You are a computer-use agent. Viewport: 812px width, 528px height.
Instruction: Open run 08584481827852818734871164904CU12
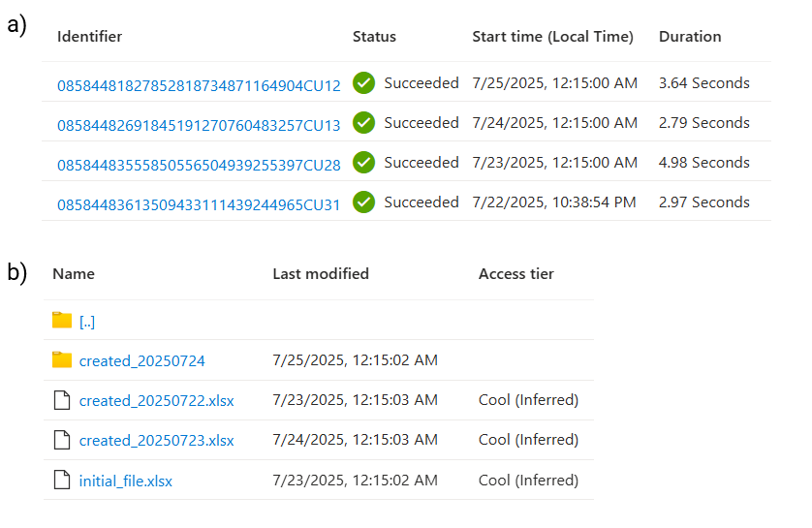point(199,85)
